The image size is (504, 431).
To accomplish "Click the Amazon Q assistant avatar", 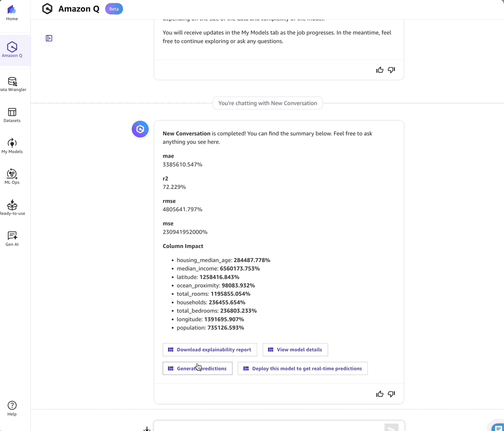I will click(x=140, y=129).
